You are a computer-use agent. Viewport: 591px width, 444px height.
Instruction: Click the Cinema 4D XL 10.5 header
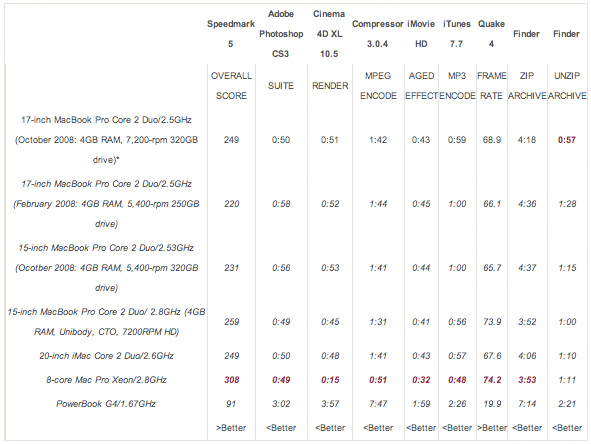click(x=329, y=34)
